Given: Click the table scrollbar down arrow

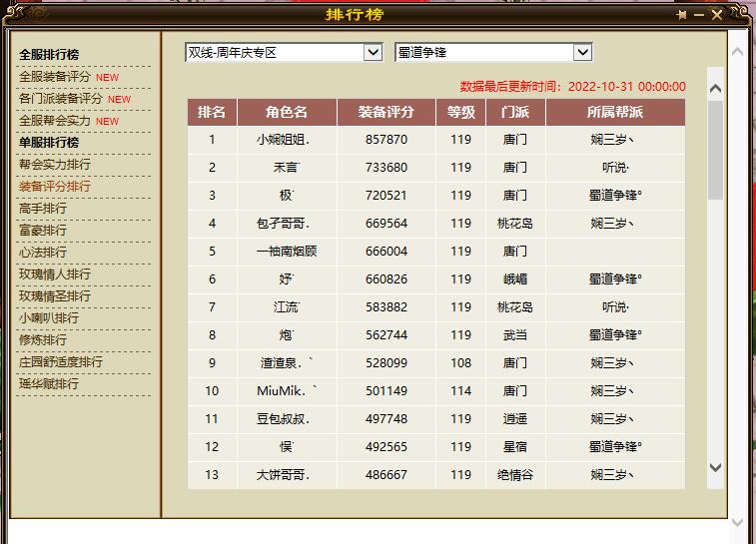Looking at the screenshot, I should (x=715, y=467).
